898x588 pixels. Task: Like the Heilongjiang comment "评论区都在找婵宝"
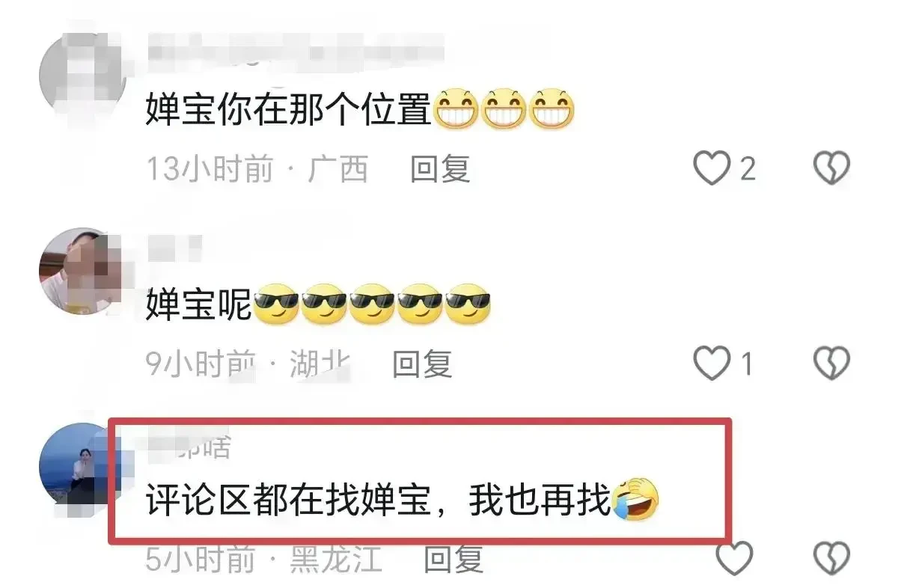734,558
